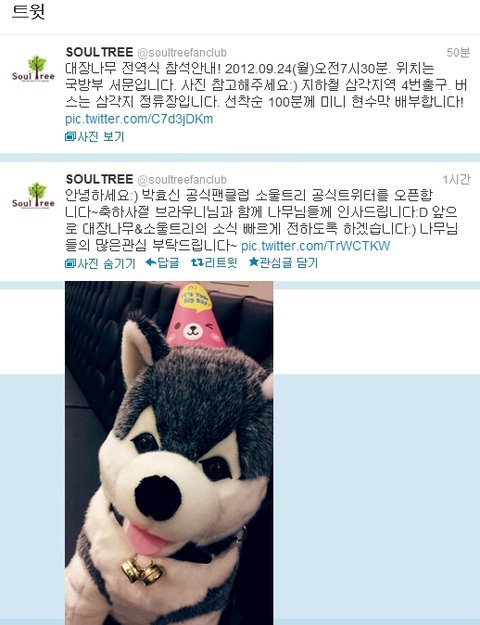The image size is (480, 625).
Task: Collapse the photo with 사진 숨기기
Action: coord(100,263)
